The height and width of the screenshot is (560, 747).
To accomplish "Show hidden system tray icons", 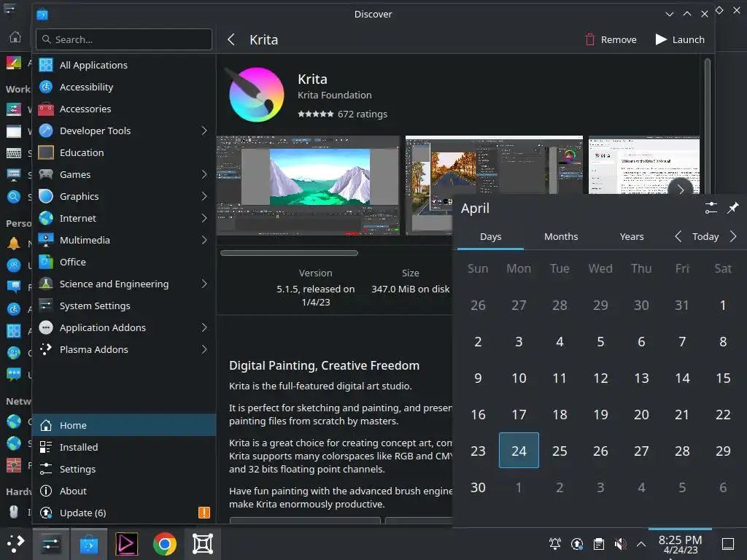I will (x=641, y=543).
